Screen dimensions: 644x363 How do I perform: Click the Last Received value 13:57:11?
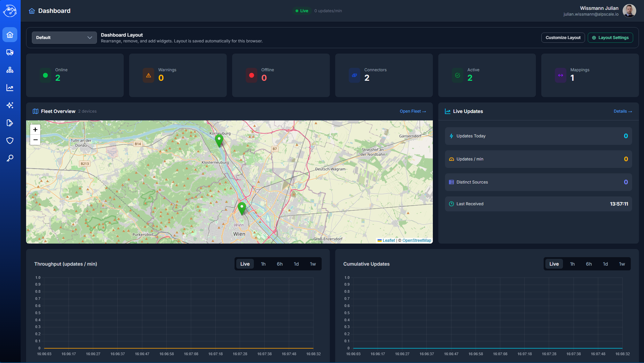619,204
